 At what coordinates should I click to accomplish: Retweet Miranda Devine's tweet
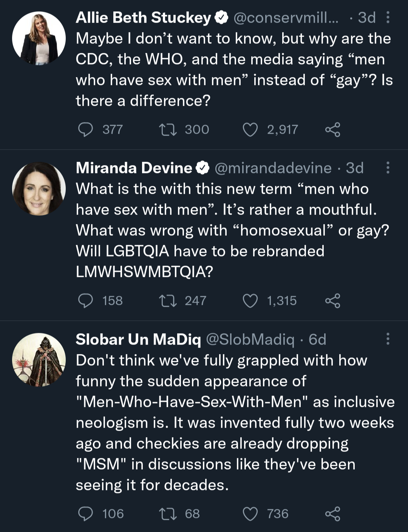168,301
